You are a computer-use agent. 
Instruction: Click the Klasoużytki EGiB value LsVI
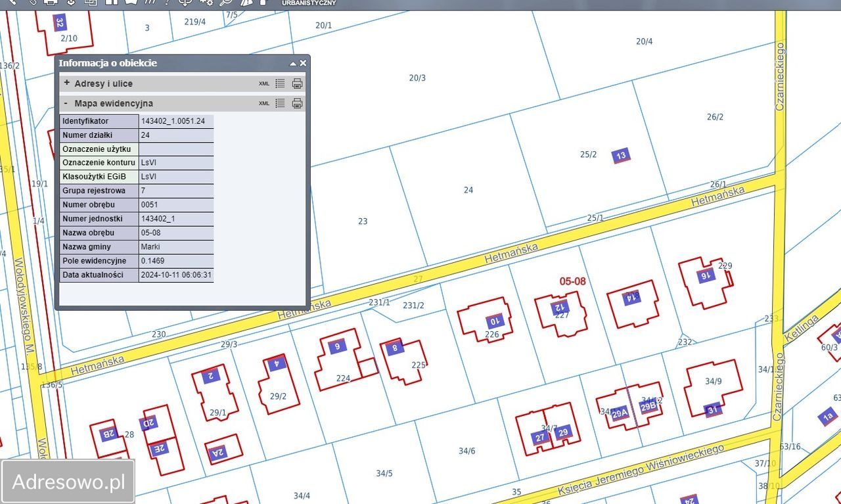coord(176,177)
